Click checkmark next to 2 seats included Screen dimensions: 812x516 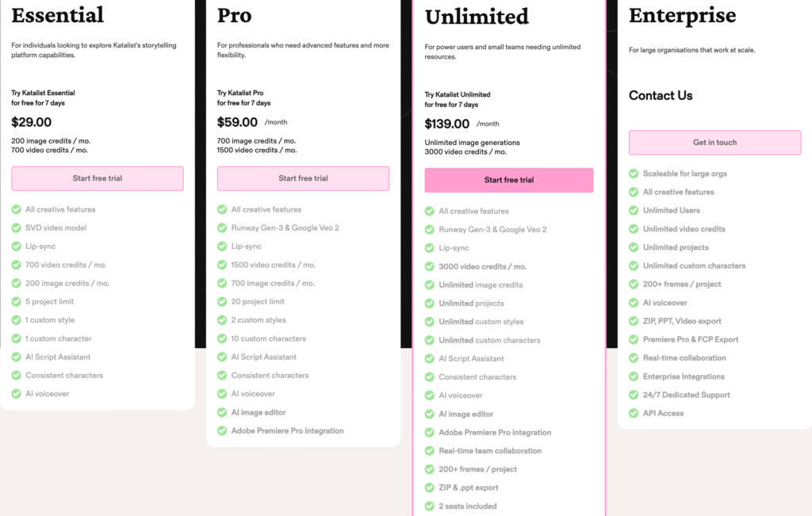tap(429, 506)
